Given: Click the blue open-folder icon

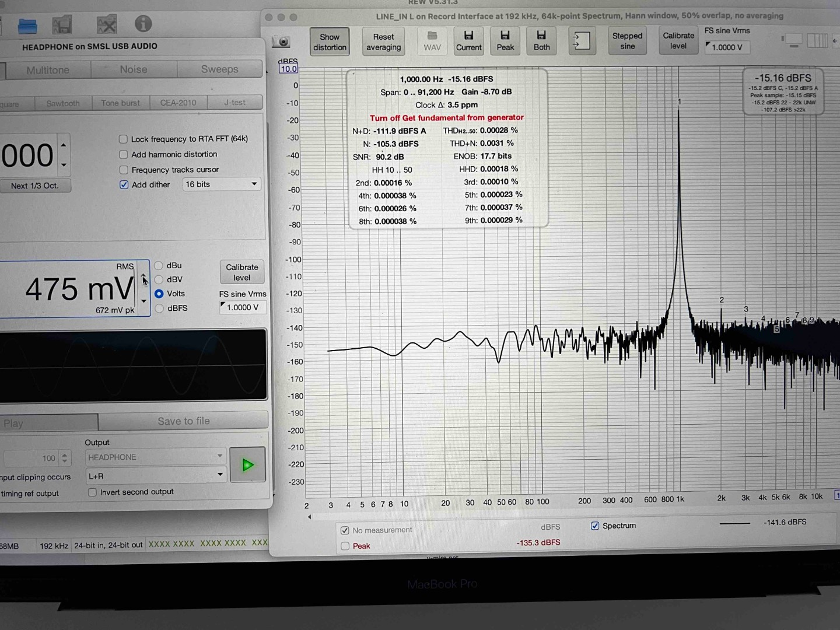Looking at the screenshot, I should coord(27,26).
